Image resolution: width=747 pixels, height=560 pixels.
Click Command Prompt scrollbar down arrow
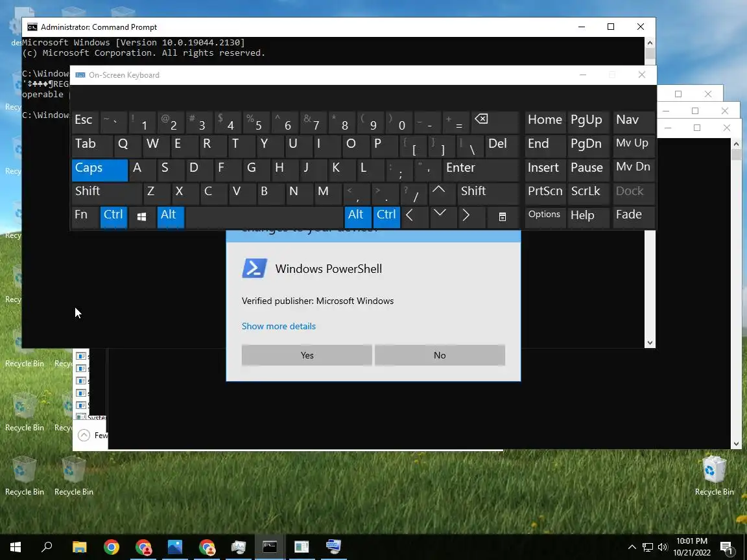[x=650, y=343]
